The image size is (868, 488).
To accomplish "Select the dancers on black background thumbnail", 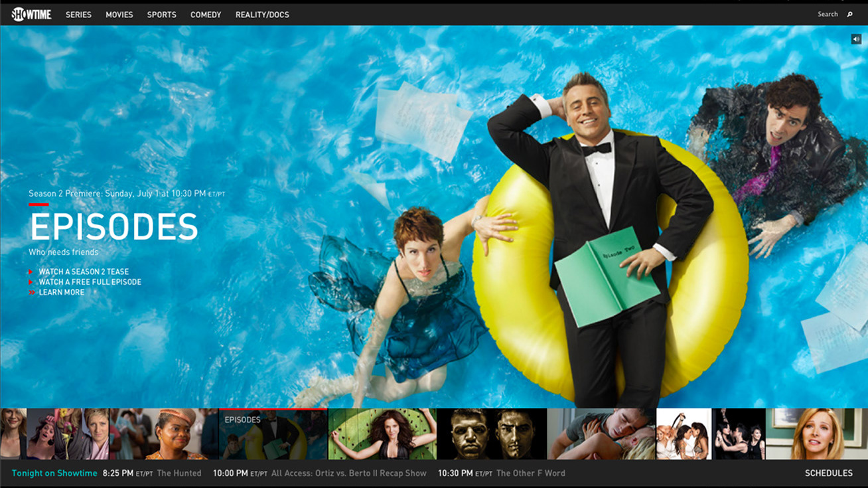I will coord(739,434).
